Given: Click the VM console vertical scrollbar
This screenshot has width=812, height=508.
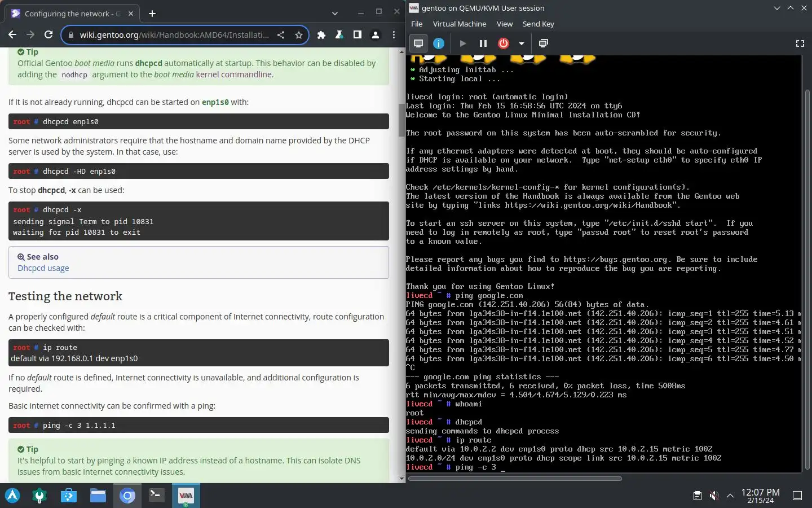Looking at the screenshot, I should click(807, 279).
